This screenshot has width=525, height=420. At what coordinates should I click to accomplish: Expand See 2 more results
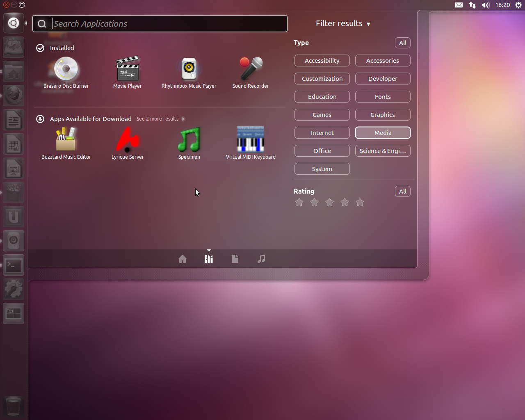160,119
